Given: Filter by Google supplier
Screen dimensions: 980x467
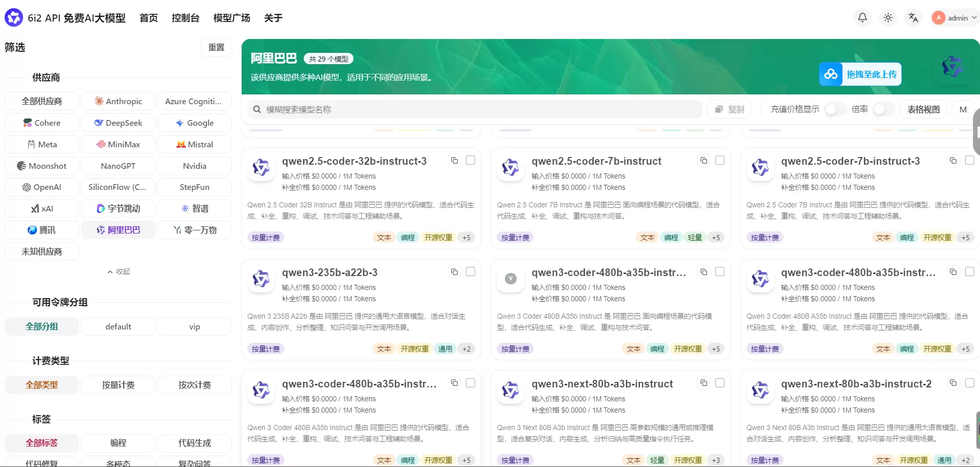Looking at the screenshot, I should [x=194, y=123].
